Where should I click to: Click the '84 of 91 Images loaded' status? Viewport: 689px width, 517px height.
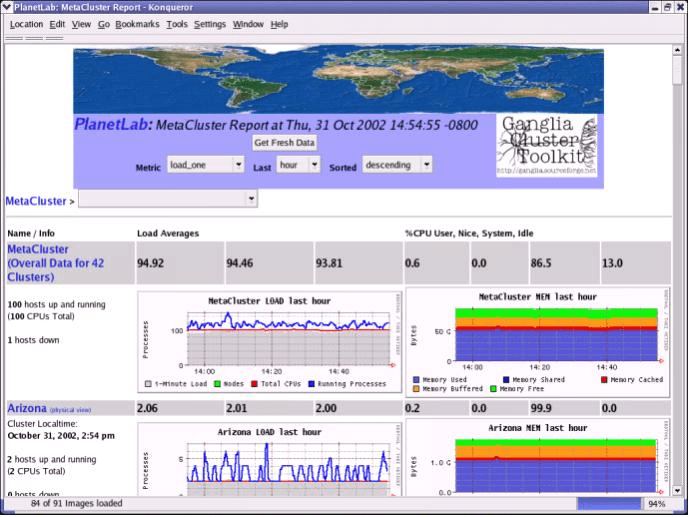(76, 503)
